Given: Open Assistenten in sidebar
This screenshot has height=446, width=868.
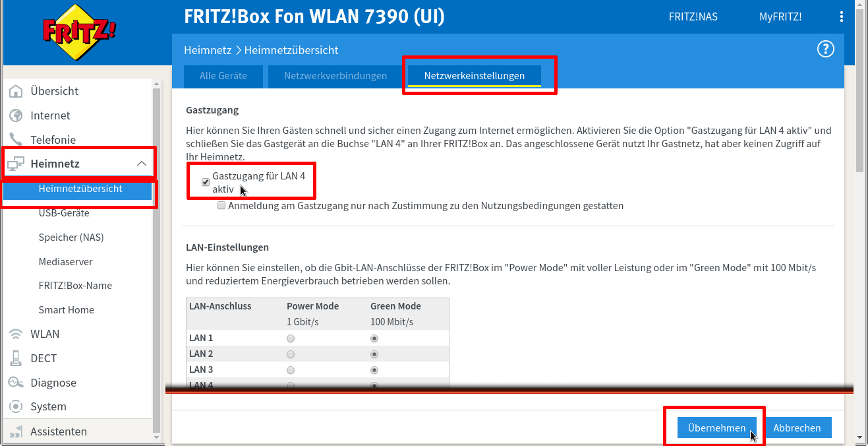Looking at the screenshot, I should coord(59,431).
